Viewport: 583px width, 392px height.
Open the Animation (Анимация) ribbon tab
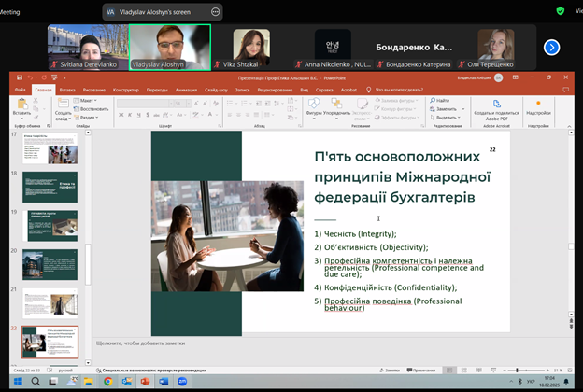point(185,89)
